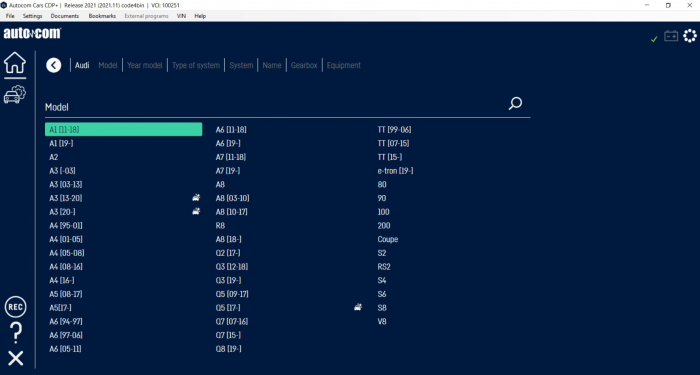Select model 80
The height and width of the screenshot is (375, 700).
point(382,184)
